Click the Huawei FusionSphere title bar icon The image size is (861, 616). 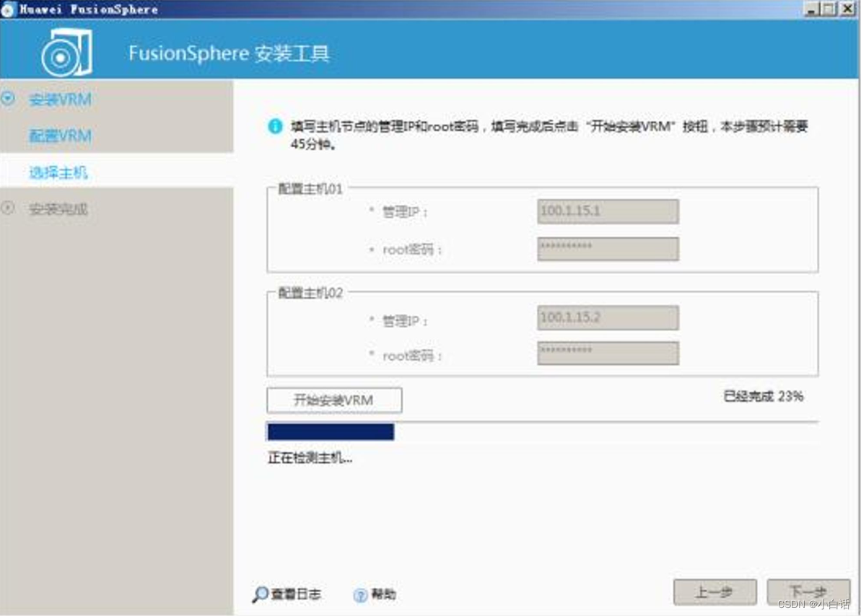pyautogui.click(x=8, y=9)
